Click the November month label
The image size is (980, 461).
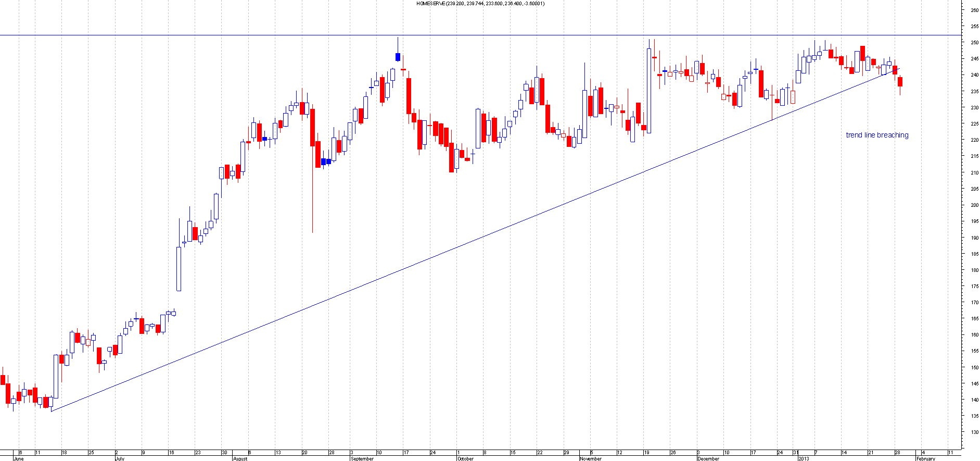coord(590,459)
